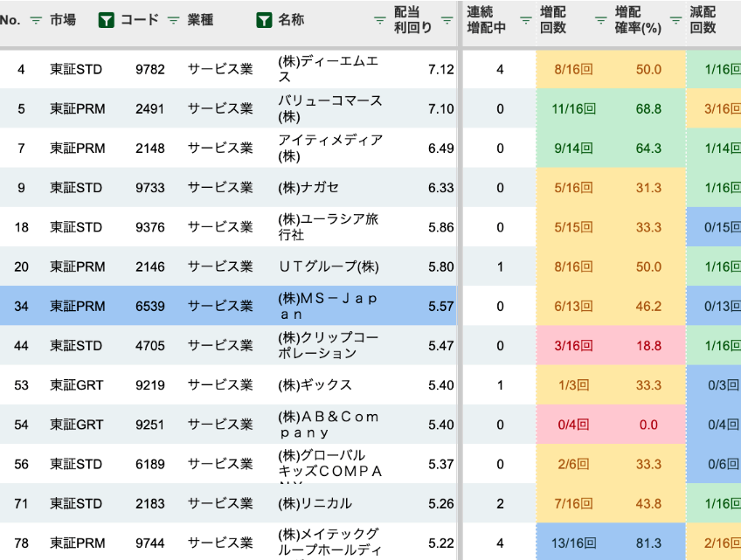This screenshot has height=560, width=741.
Task: Click increase probability value 0.0
Action: [648, 425]
